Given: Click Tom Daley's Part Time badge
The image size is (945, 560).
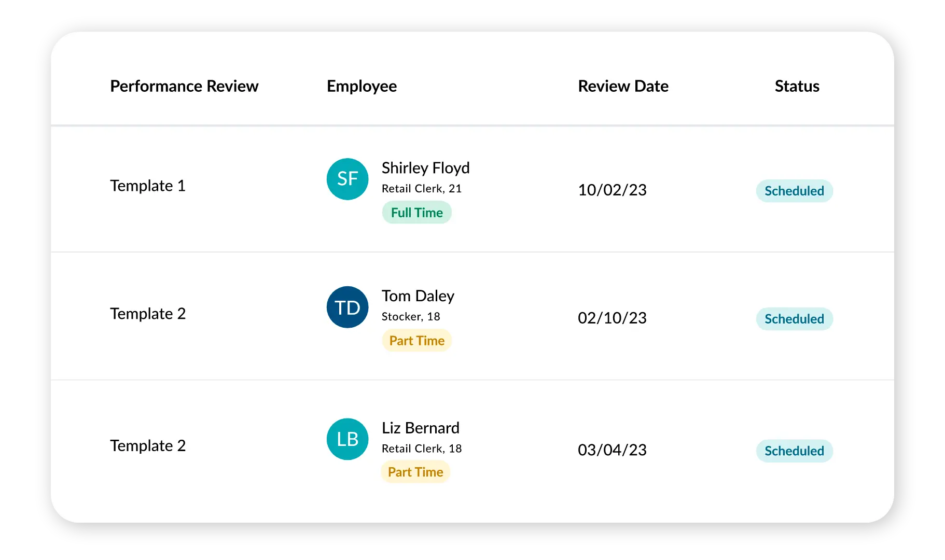Looking at the screenshot, I should [416, 340].
